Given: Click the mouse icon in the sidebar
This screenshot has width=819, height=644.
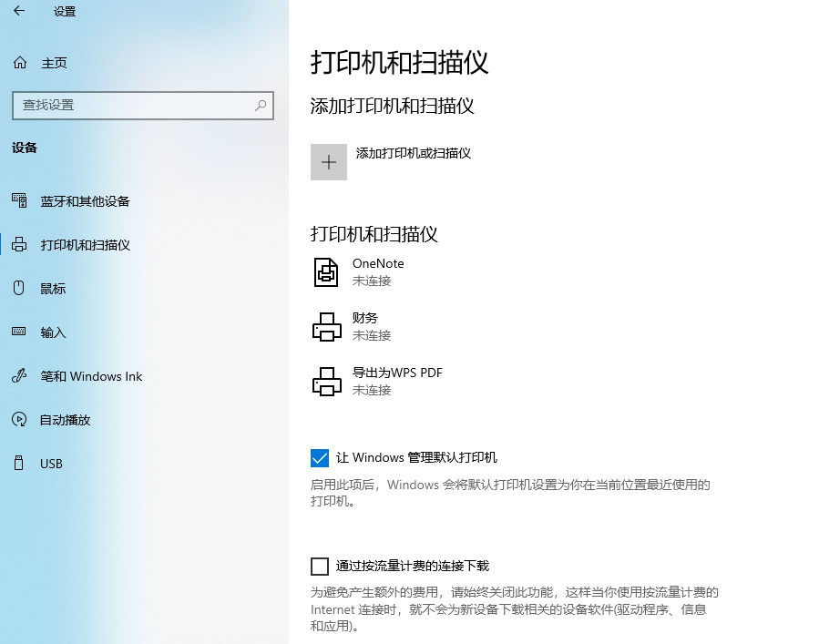Looking at the screenshot, I should pyautogui.click(x=19, y=288).
